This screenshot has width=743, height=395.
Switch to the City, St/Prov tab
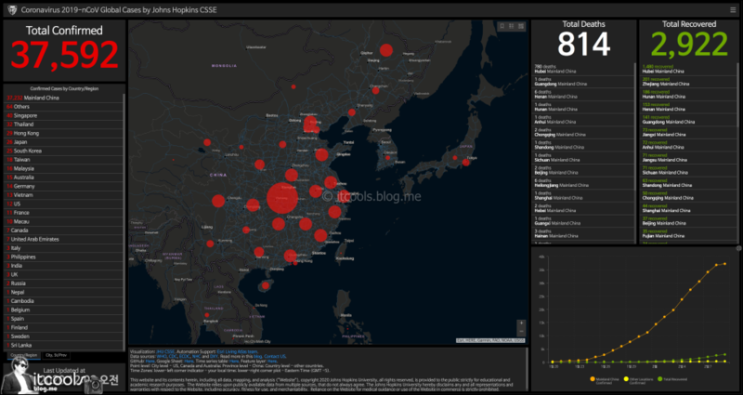click(x=56, y=355)
